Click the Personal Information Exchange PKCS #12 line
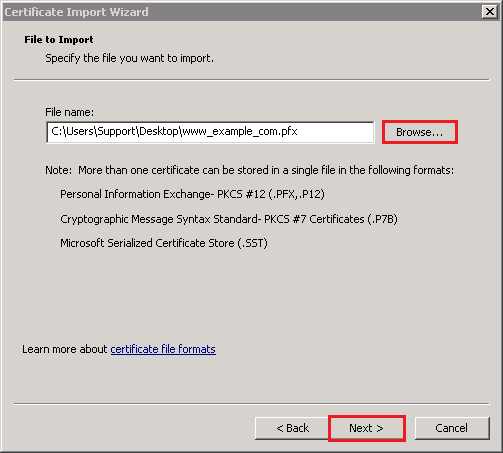Screen dimensions: 503x453 (x=192, y=194)
